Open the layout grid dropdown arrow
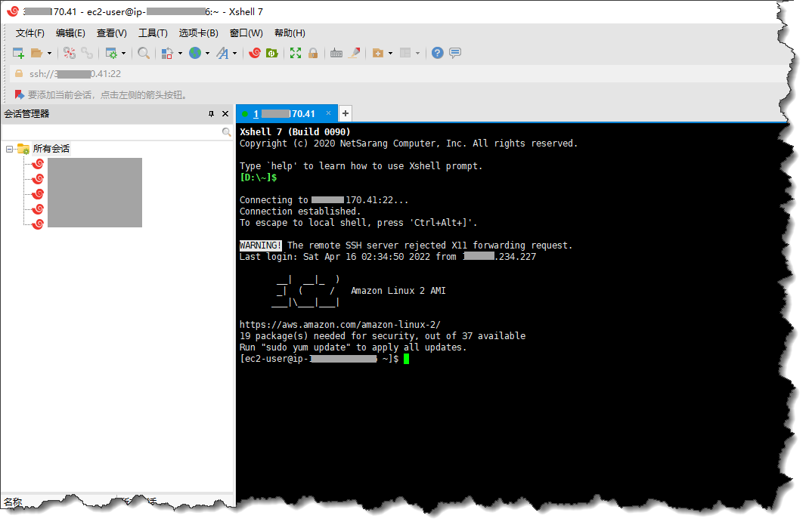The width and height of the screenshot is (812, 528). pyautogui.click(x=417, y=53)
